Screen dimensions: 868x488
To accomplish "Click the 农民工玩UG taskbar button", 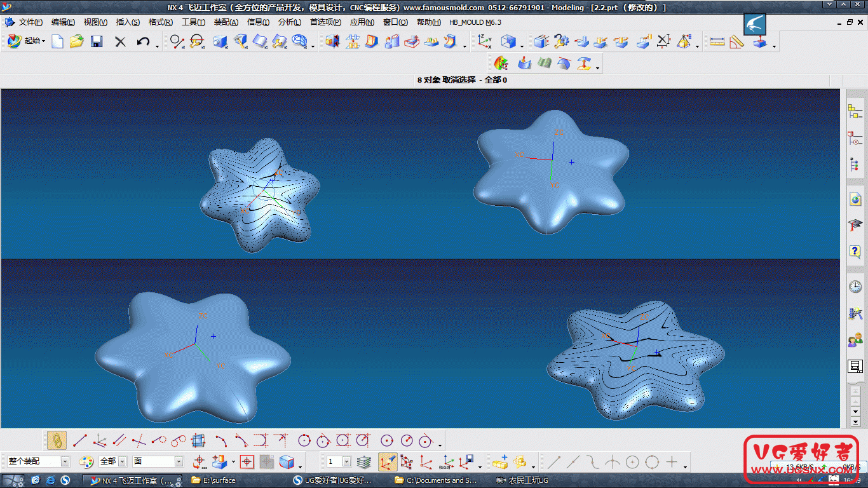I will [x=522, y=480].
